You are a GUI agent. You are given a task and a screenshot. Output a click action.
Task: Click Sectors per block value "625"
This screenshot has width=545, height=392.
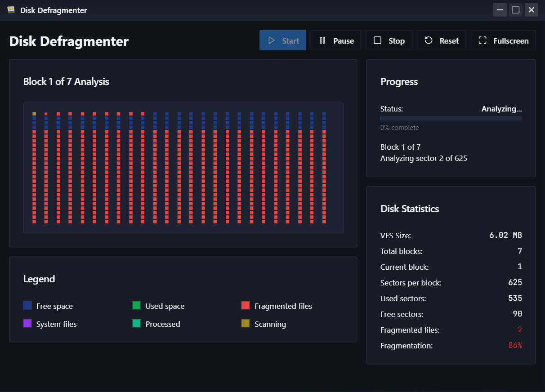[515, 282]
